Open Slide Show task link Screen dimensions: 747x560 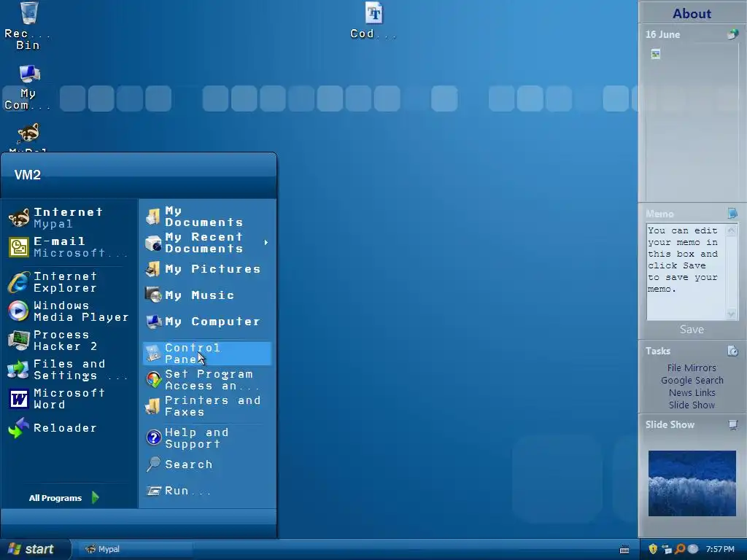tap(692, 405)
